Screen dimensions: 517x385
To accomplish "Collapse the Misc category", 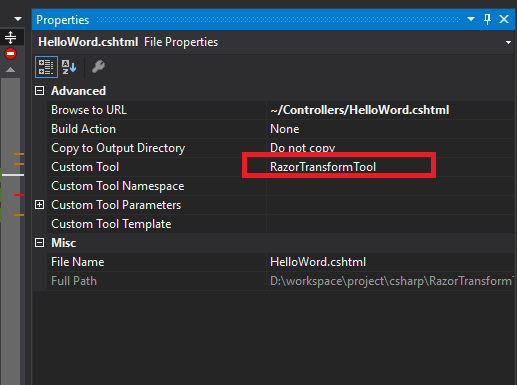I will pyautogui.click(x=40, y=243).
